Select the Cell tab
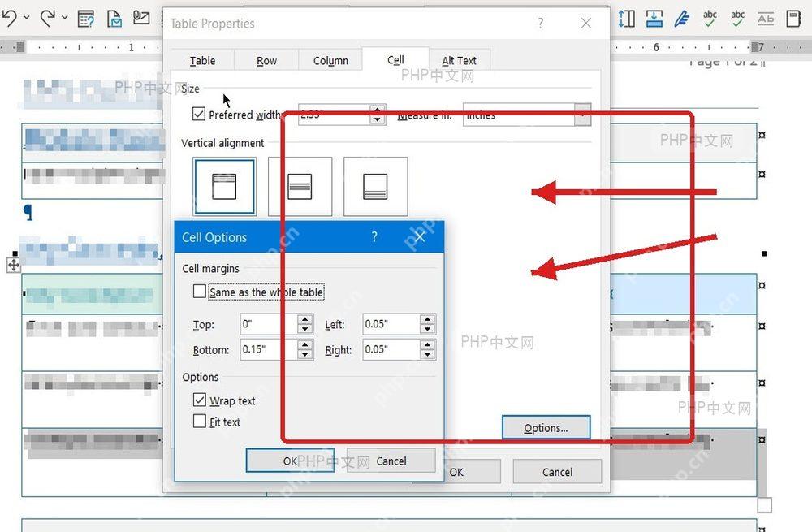812x532 pixels. click(x=395, y=59)
